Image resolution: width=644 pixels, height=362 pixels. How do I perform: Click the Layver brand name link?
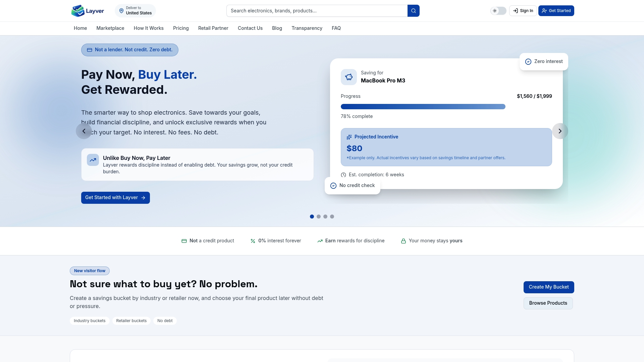click(x=95, y=11)
